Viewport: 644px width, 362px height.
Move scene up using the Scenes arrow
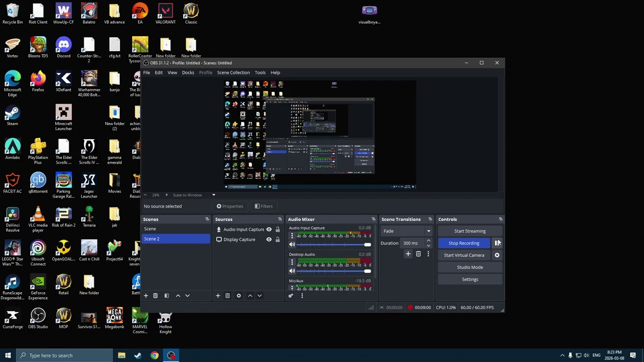coord(178,296)
